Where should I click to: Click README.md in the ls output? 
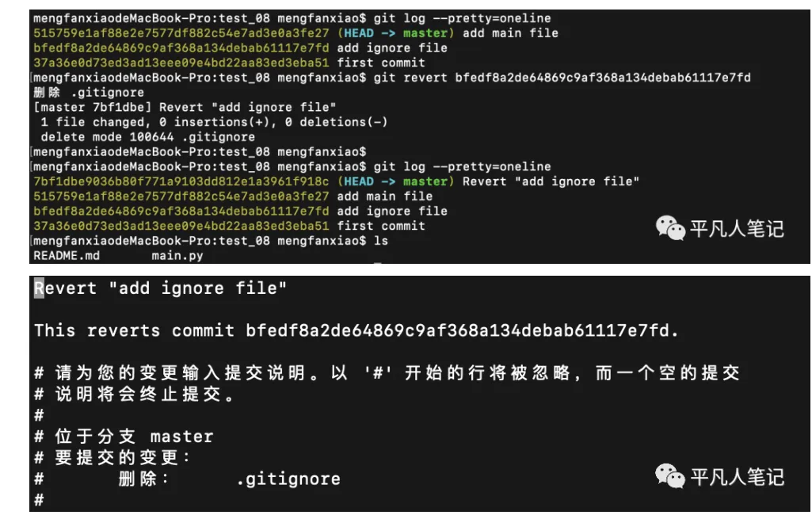(67, 256)
